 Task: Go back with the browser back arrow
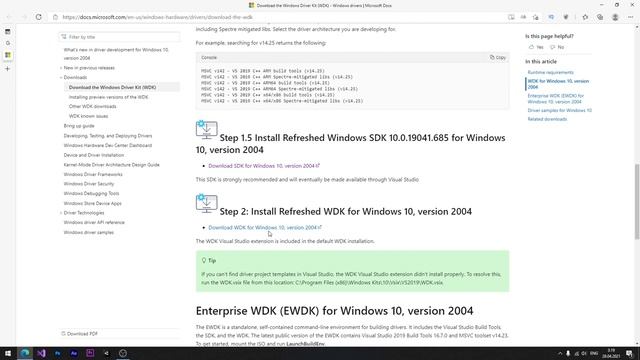point(9,17)
